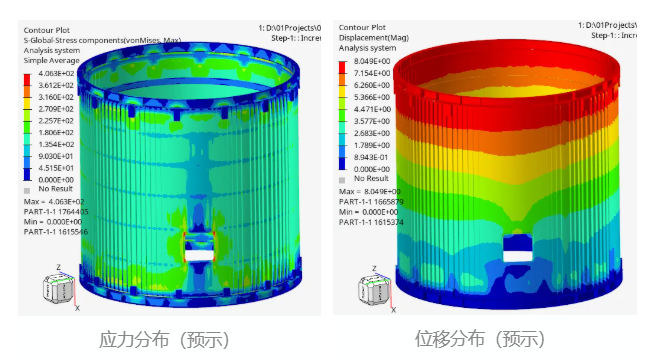This screenshot has width=661, height=360.
Task: Click the Simple Average label
Action: [x=51, y=60]
